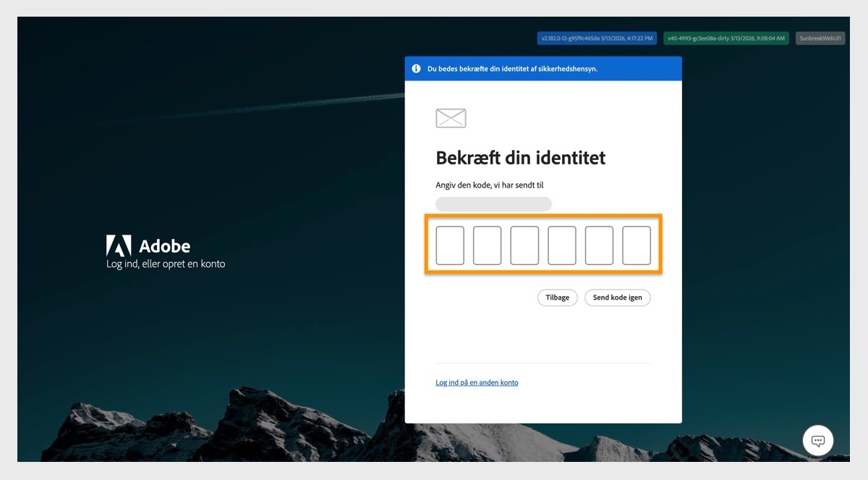Request a new code via Send kode igen
This screenshot has height=480, width=868.
(617, 298)
